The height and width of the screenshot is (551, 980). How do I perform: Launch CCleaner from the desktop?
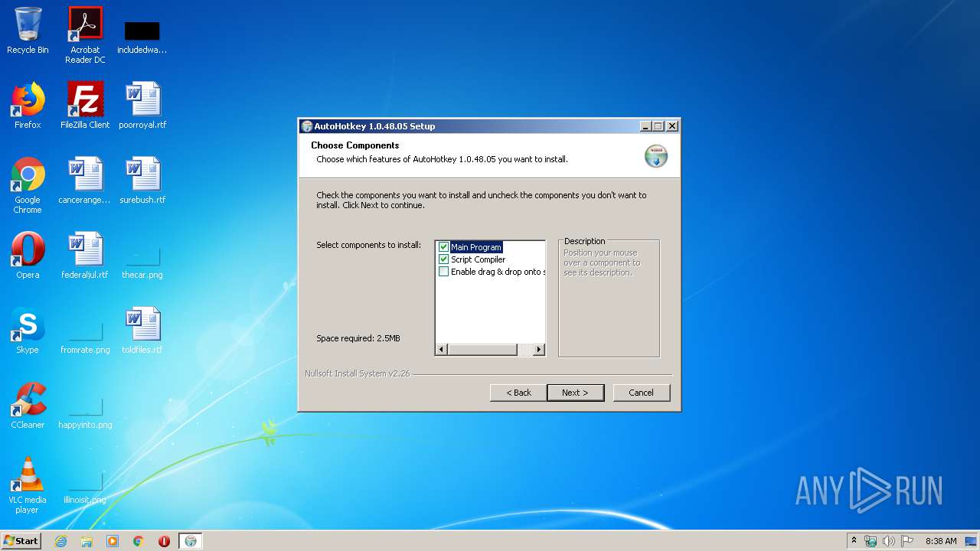pos(28,406)
